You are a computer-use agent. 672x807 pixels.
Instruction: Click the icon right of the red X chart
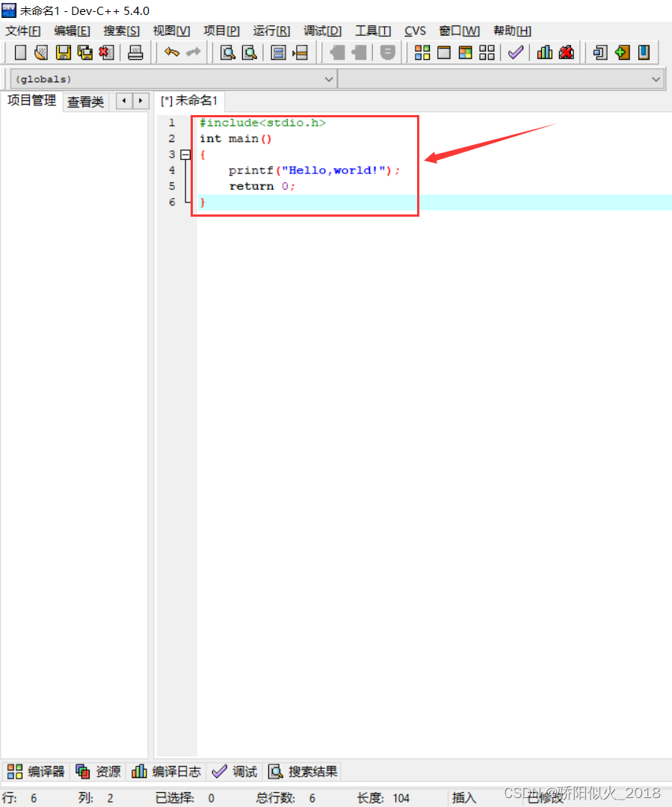600,52
